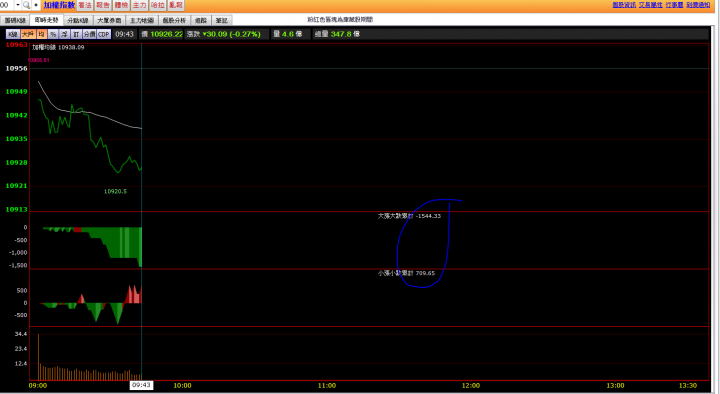
Task: Open the 主力 toolbar button
Action: 139,5
